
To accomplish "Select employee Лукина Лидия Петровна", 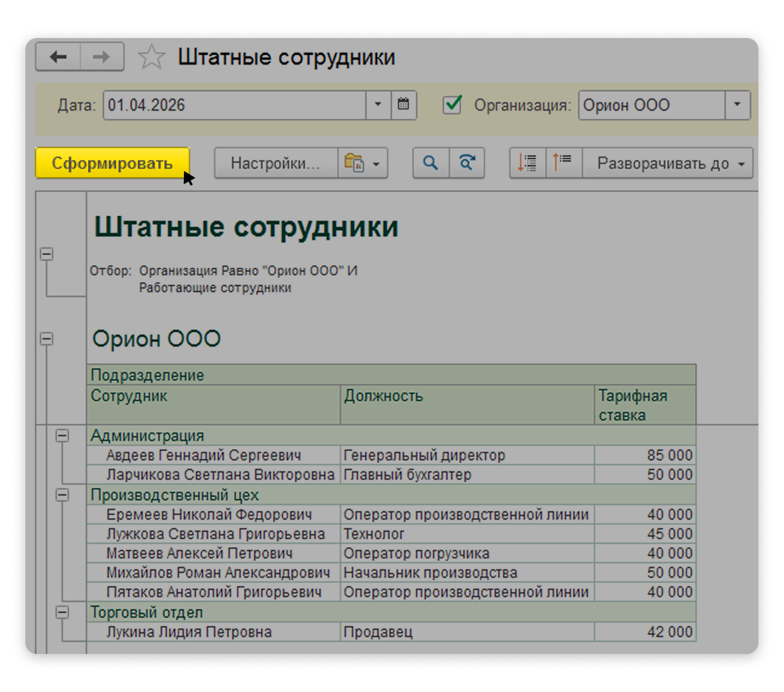I will tap(214, 631).
